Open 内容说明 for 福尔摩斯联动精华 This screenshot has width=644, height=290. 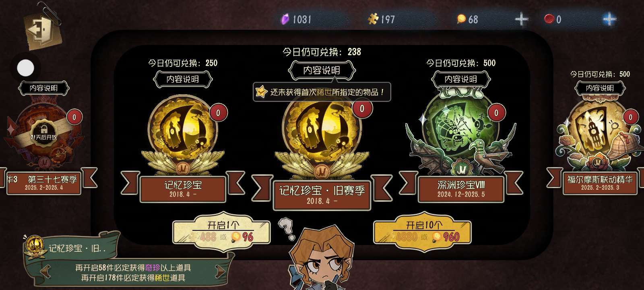[x=600, y=88]
